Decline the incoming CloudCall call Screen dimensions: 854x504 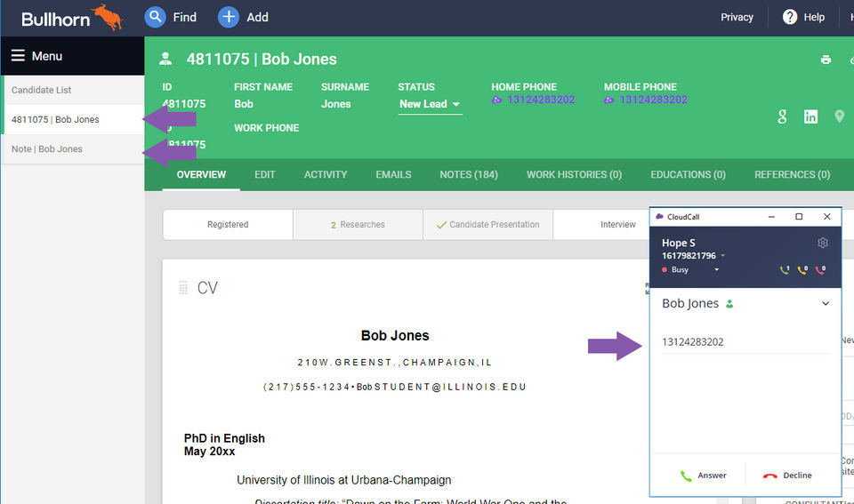tap(787, 476)
